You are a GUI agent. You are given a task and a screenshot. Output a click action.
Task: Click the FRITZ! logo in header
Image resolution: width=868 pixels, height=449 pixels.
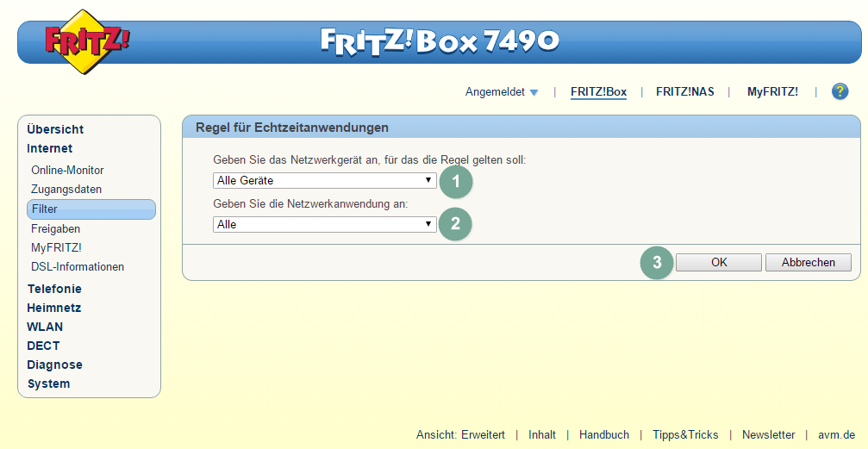[x=86, y=41]
